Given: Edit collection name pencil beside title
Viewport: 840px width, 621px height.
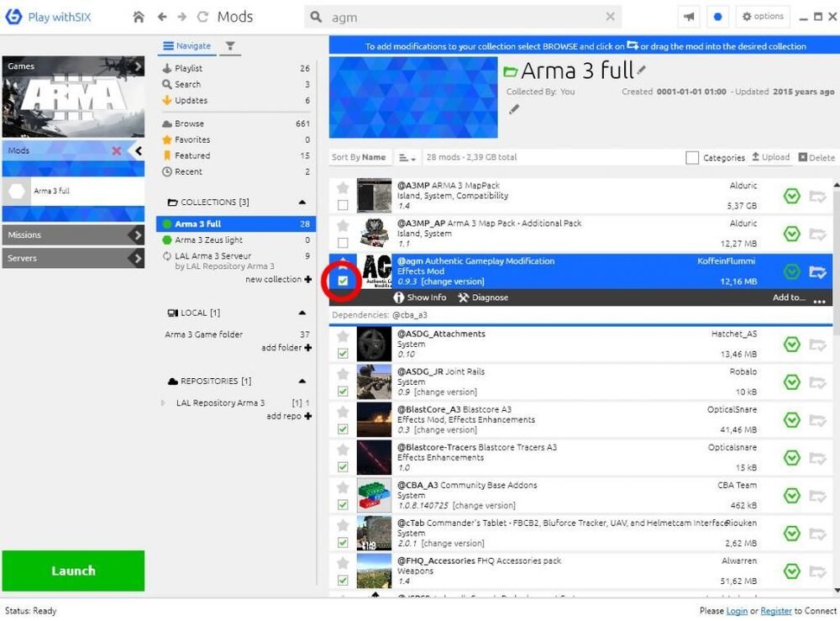Looking at the screenshot, I should 642,70.
